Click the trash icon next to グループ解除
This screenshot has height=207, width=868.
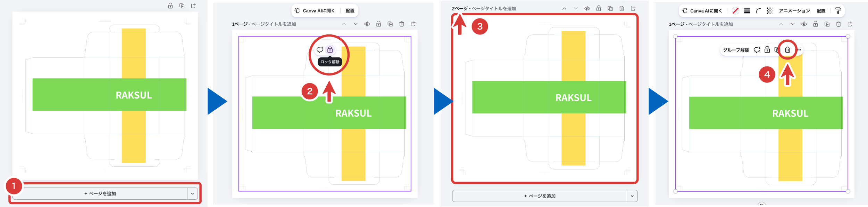pyautogui.click(x=787, y=50)
